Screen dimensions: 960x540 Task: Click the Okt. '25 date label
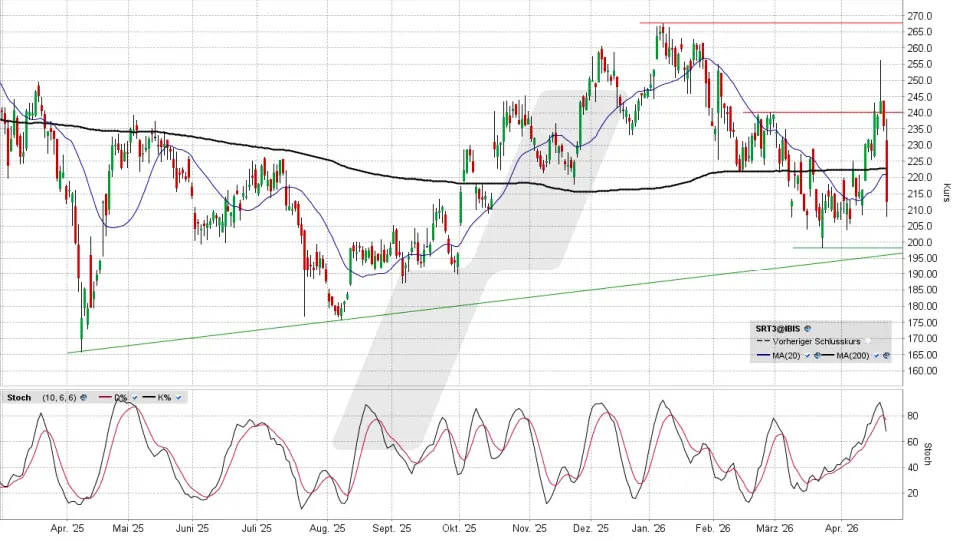coord(459,528)
